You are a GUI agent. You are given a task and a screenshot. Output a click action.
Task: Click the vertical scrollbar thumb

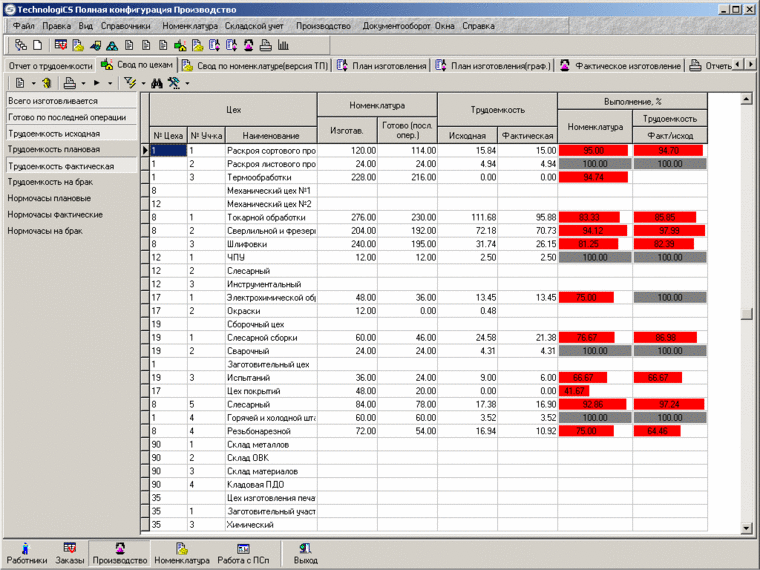(747, 314)
